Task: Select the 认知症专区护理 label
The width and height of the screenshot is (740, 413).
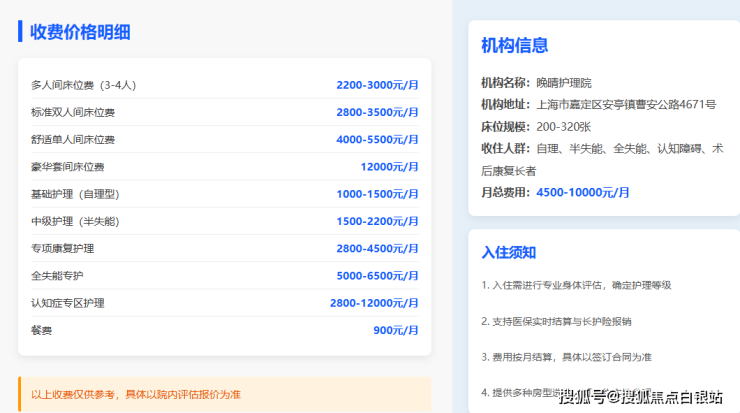Action: coord(67,303)
